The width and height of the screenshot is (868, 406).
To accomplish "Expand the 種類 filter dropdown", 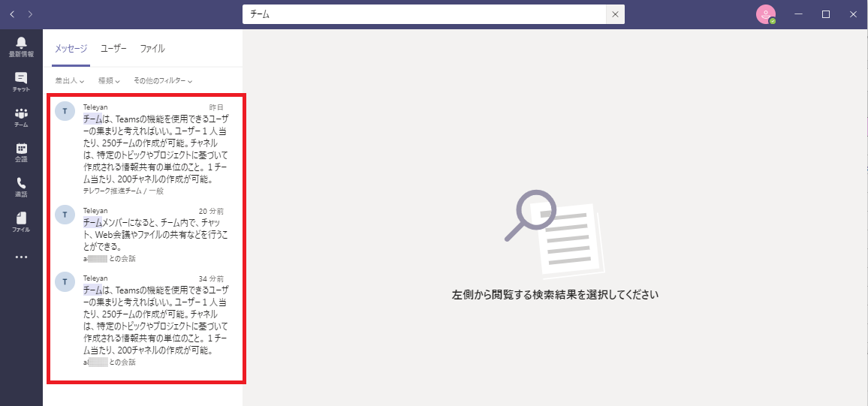I will pyautogui.click(x=109, y=81).
